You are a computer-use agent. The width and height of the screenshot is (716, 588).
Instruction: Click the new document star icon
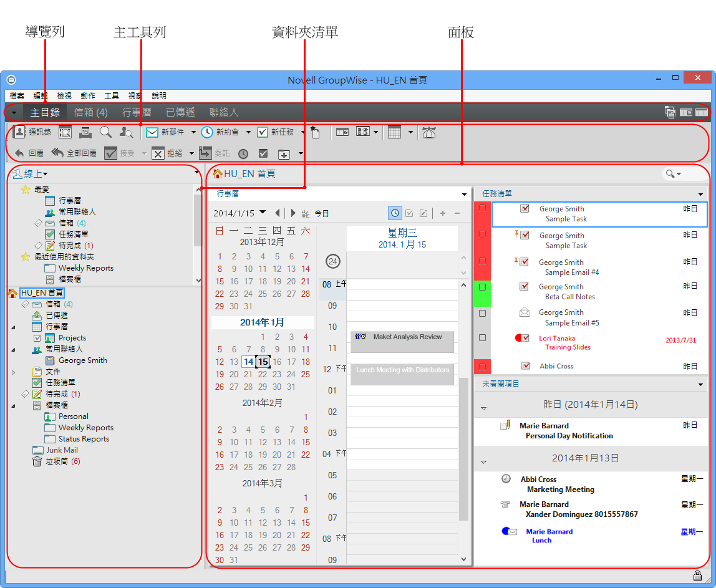(315, 132)
